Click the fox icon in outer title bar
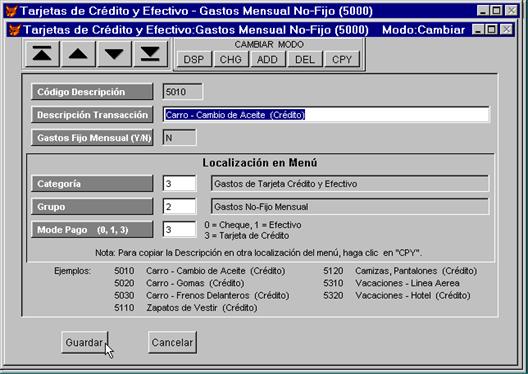This screenshot has height=374, width=528. pyautogui.click(x=11, y=11)
